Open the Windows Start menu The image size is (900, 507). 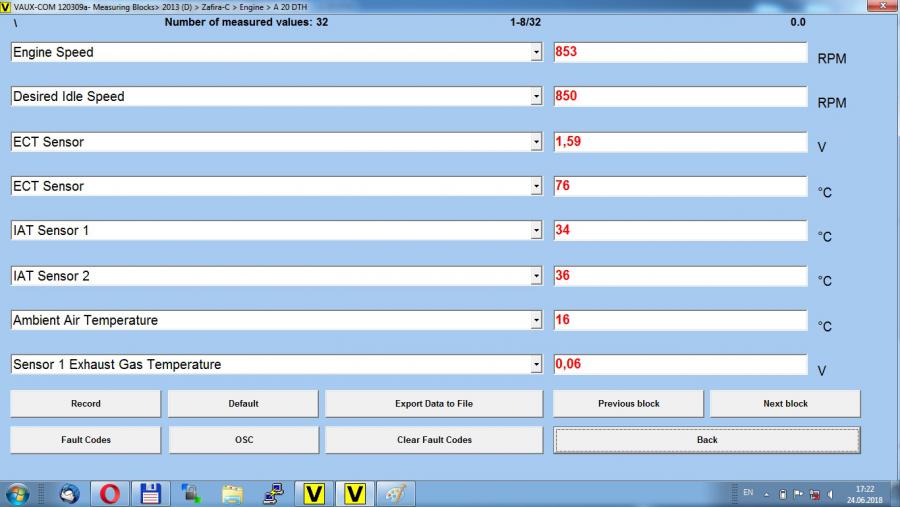(17, 492)
